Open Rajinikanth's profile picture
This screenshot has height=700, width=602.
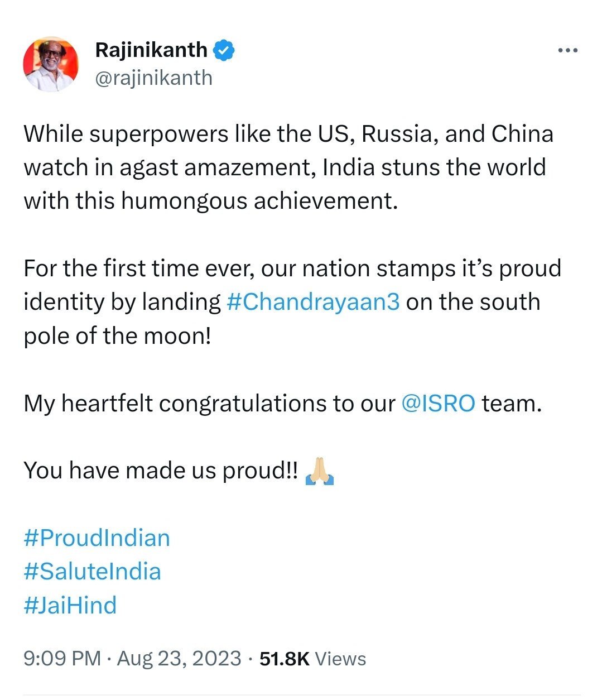pos(50,64)
